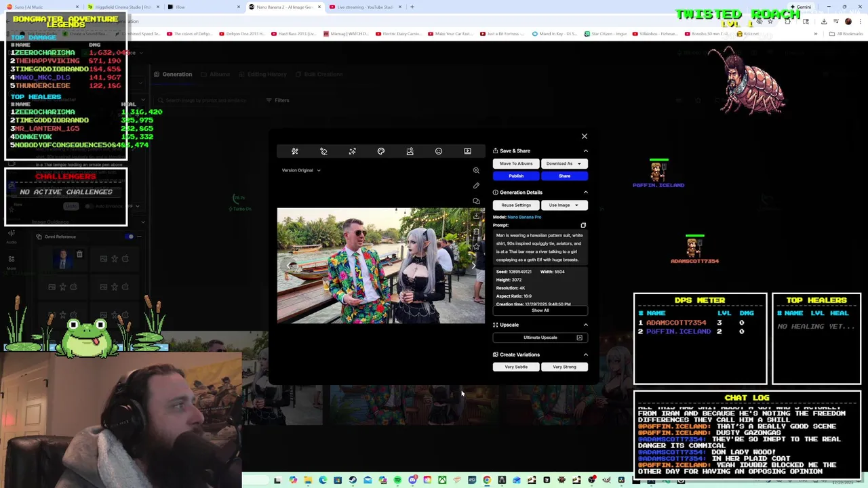Screen dimensions: 868x488
Task: Click the pencil edit icon beside image
Action: coord(476,186)
